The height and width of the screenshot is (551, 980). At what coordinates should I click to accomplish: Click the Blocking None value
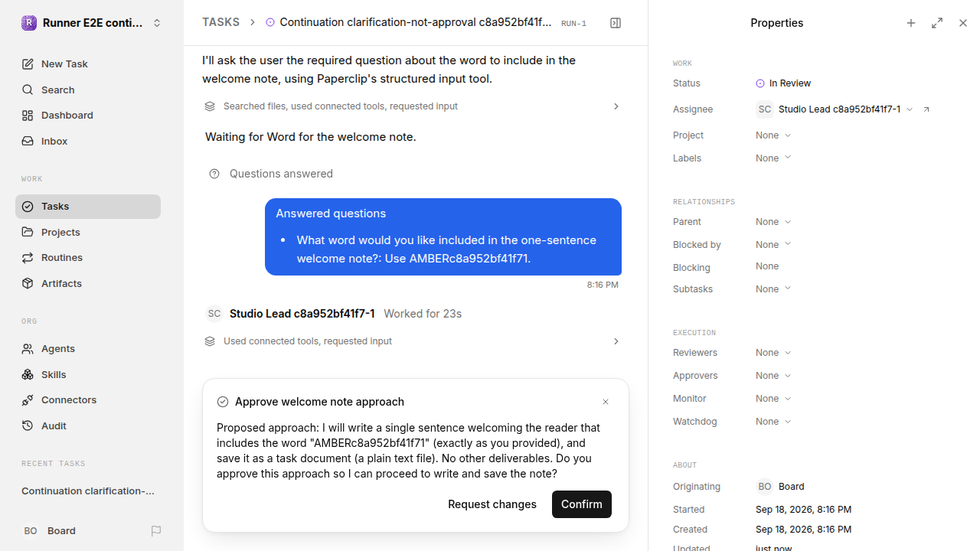tap(767, 266)
